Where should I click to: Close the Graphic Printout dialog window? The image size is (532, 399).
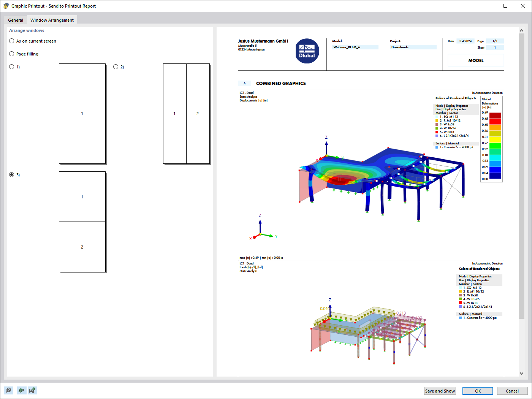pyautogui.click(x=523, y=6)
